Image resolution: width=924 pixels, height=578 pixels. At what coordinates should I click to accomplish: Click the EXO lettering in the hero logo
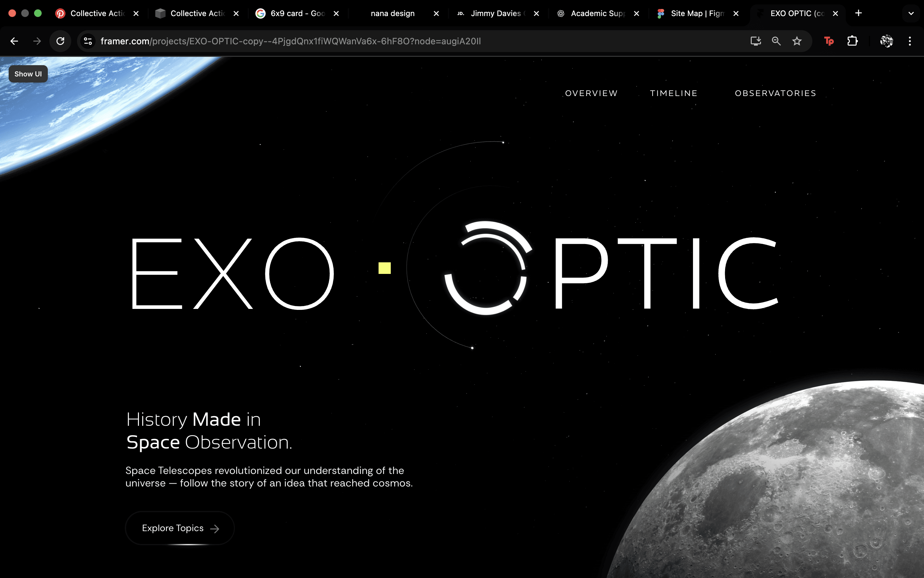coord(233,273)
